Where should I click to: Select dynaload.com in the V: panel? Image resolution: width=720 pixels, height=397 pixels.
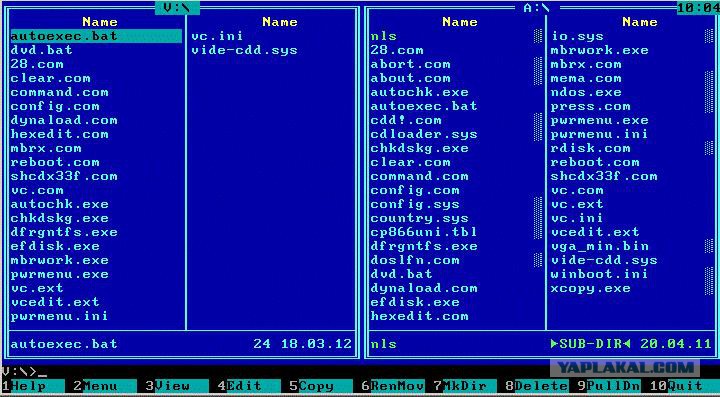click(x=64, y=120)
